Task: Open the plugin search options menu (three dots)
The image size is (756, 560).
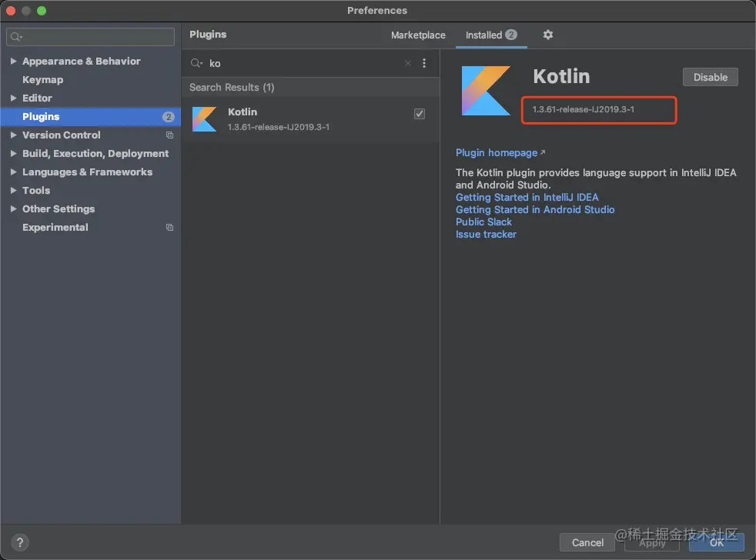Action: (x=423, y=63)
